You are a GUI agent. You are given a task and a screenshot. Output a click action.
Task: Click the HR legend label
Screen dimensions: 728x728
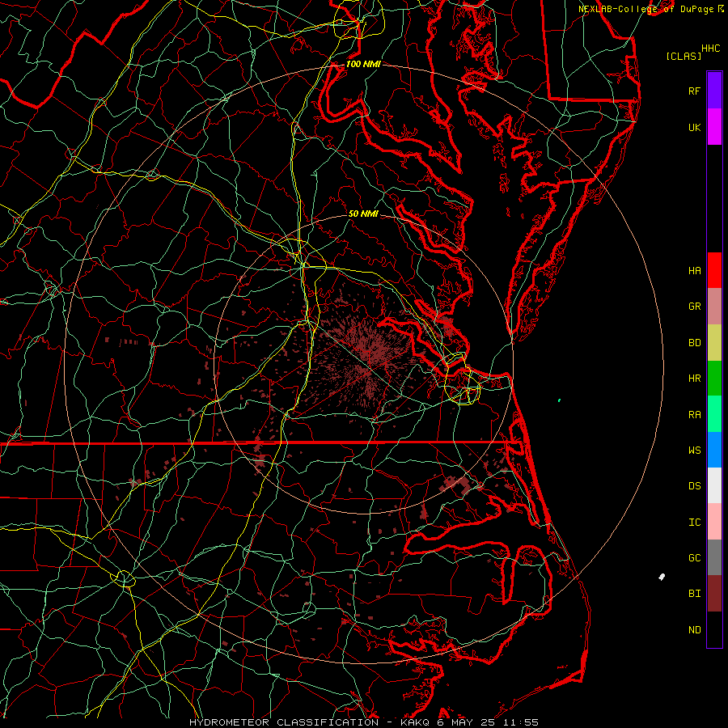tap(694, 379)
